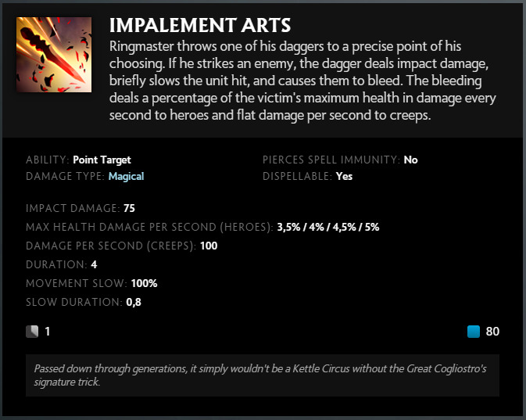
Task: Click the Point Target ability value
Action: point(102,160)
